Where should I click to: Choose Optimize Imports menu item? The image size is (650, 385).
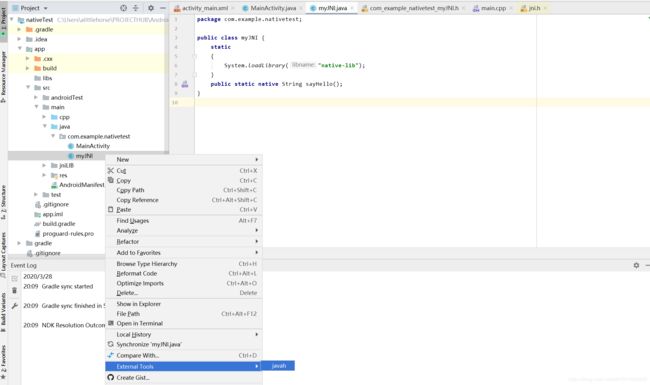click(184, 283)
